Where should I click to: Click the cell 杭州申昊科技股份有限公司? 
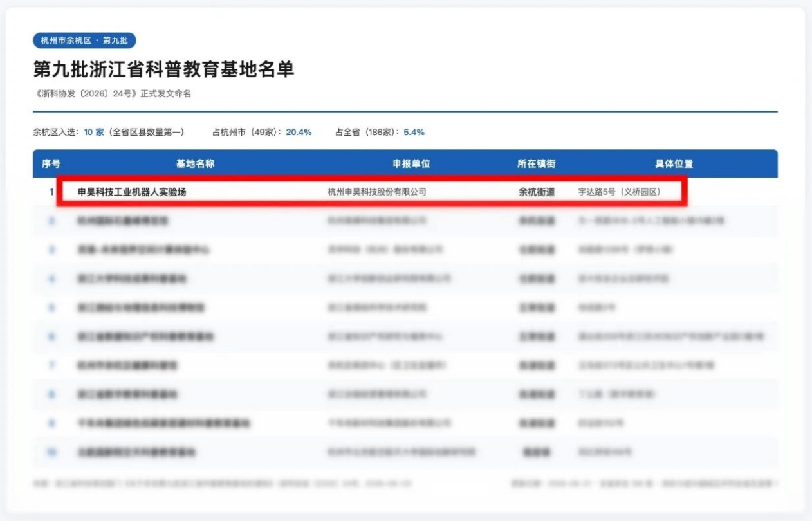(x=377, y=192)
